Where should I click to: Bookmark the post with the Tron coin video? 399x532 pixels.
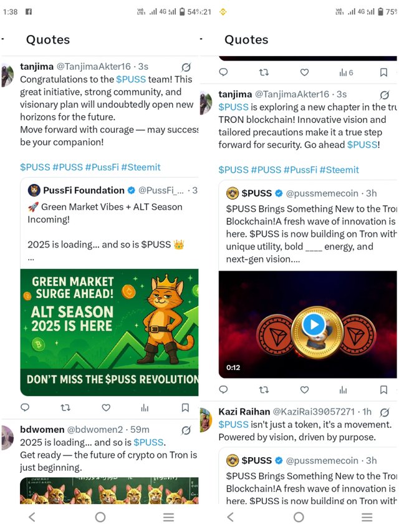[384, 390]
